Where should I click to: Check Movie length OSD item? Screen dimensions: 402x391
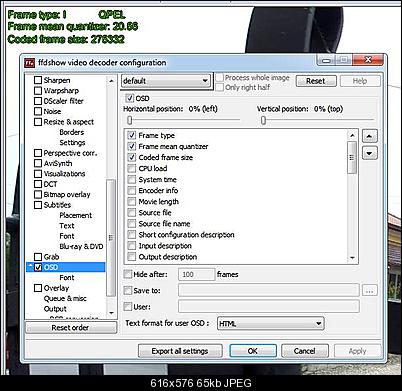[x=132, y=201]
